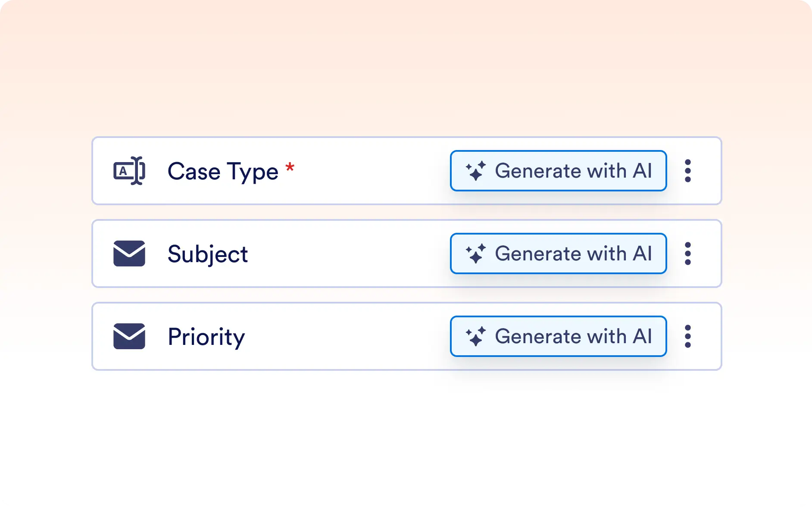Click the sparkle icon in the Priority row
This screenshot has width=812, height=507.
tap(476, 337)
